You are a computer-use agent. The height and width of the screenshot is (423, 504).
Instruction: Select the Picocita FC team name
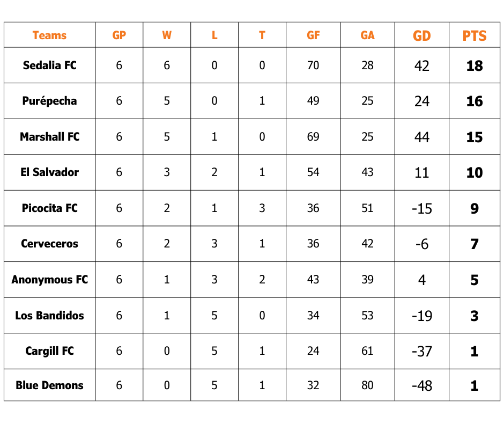49,208
